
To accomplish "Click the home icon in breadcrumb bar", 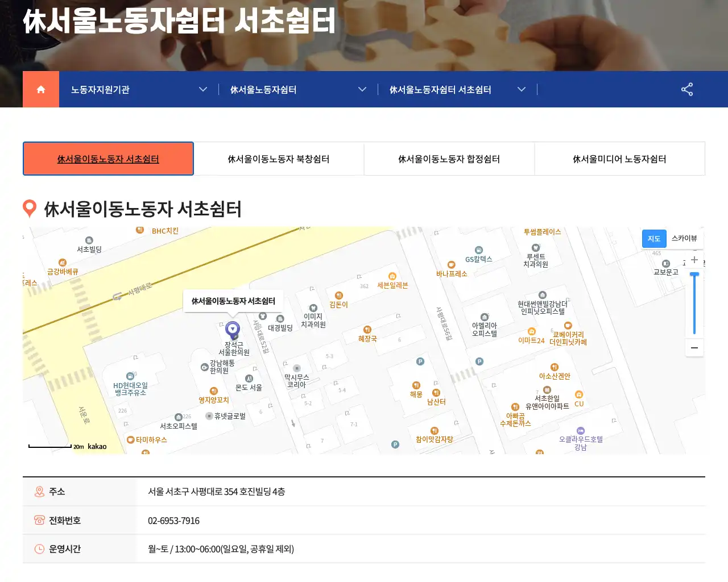I will (x=41, y=89).
